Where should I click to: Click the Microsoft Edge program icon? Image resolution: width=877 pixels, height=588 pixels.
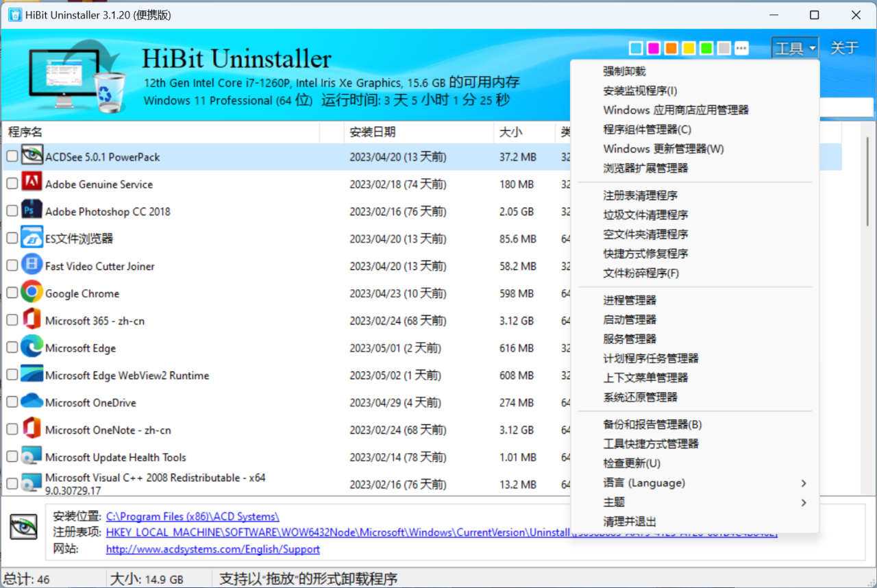click(32, 347)
